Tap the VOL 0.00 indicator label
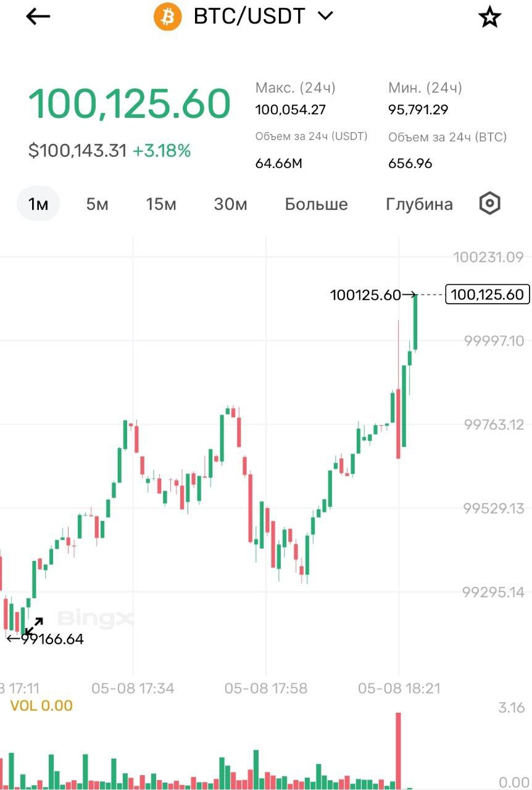Image resolution: width=532 pixels, height=790 pixels. [41, 705]
